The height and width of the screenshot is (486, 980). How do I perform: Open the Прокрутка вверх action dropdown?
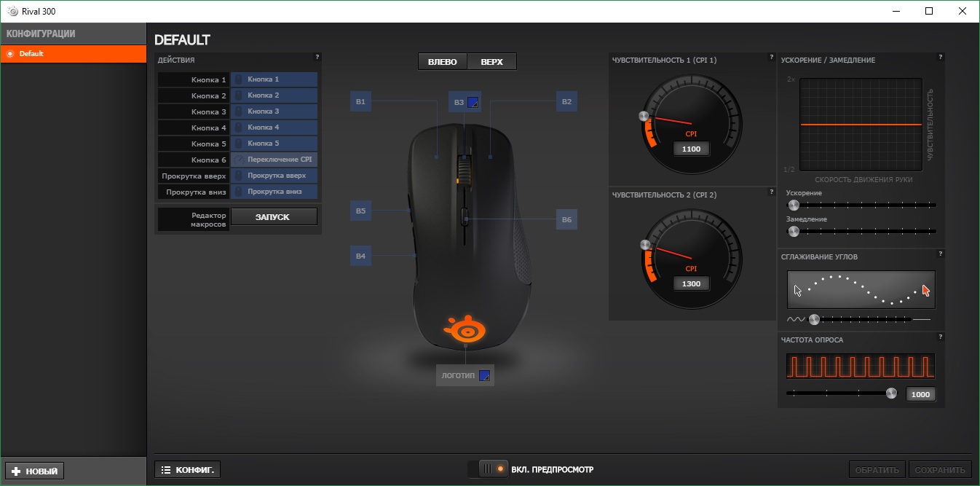click(x=274, y=176)
